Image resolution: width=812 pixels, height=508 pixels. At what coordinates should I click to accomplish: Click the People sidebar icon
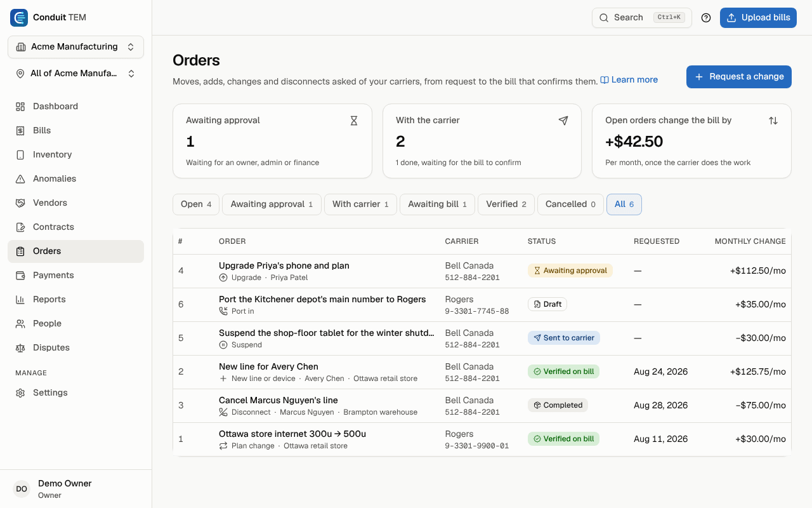pos(20,324)
